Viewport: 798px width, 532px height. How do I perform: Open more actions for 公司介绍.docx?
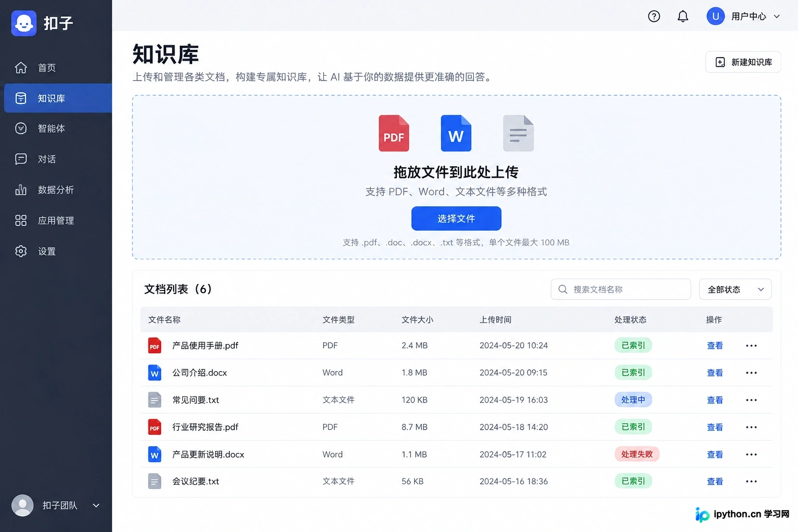(751, 373)
